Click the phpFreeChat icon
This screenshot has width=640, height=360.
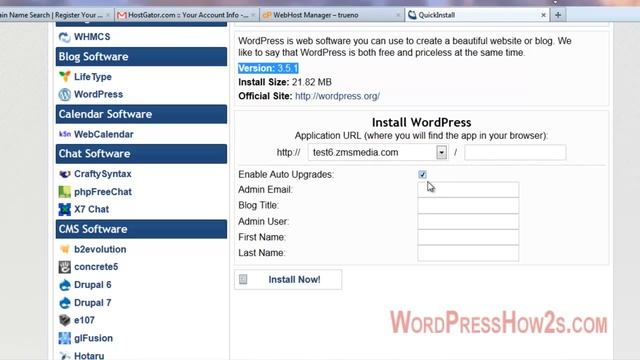point(64,191)
